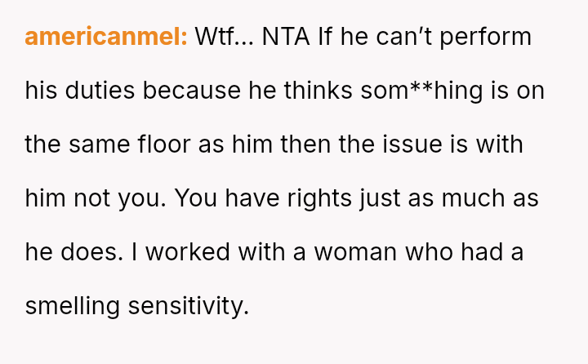The width and height of the screenshot is (588, 364).
Task: Click the word "sensitivity." ending the comment
Action: click(188, 306)
